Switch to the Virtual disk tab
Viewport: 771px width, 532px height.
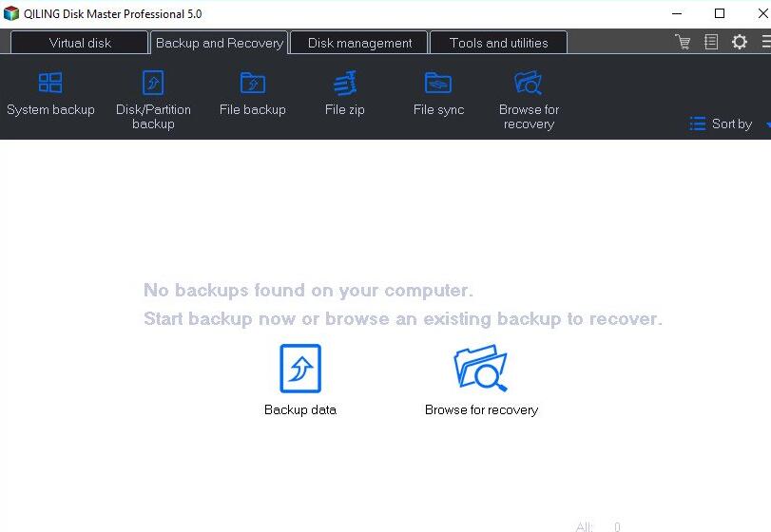click(79, 43)
